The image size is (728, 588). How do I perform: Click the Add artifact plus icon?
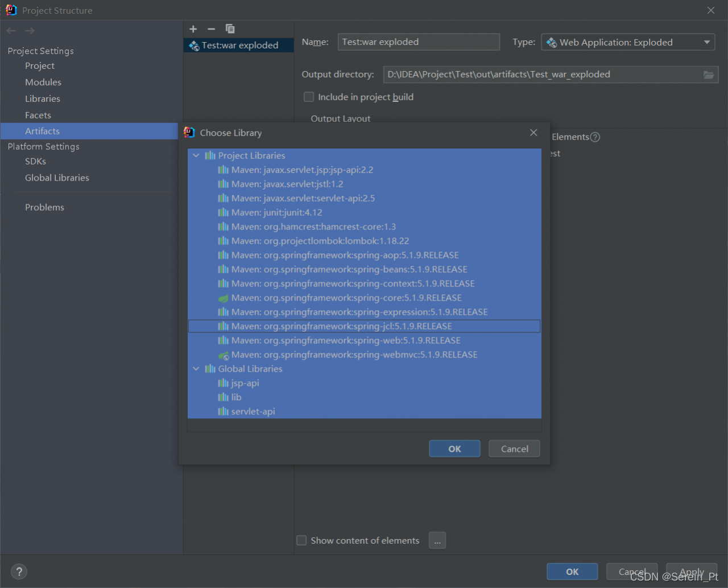193,29
